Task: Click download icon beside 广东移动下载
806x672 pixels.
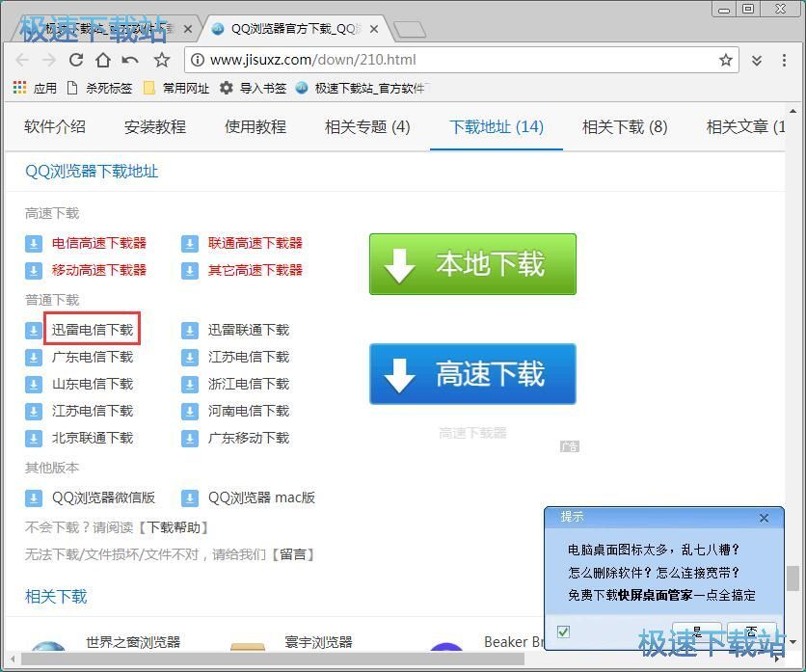Action: 190,439
